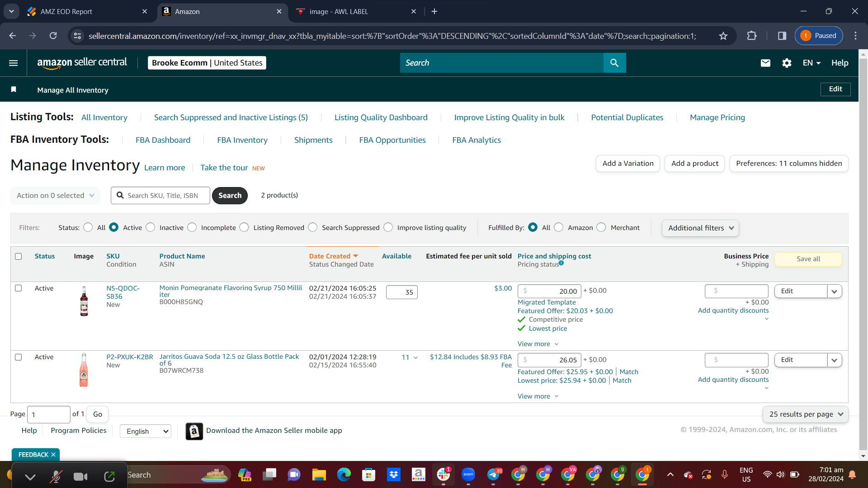
Task: Click the Search SKU, Title, ISBN field
Action: (160, 196)
